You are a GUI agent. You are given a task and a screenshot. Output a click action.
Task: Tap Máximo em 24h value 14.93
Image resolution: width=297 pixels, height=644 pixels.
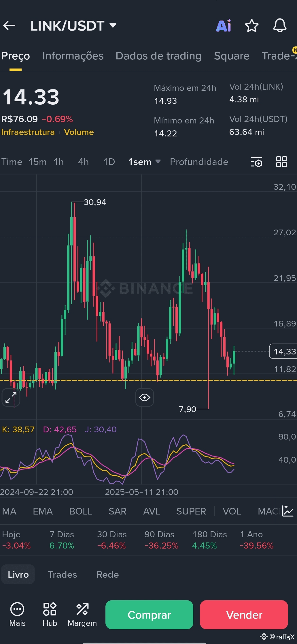(166, 101)
